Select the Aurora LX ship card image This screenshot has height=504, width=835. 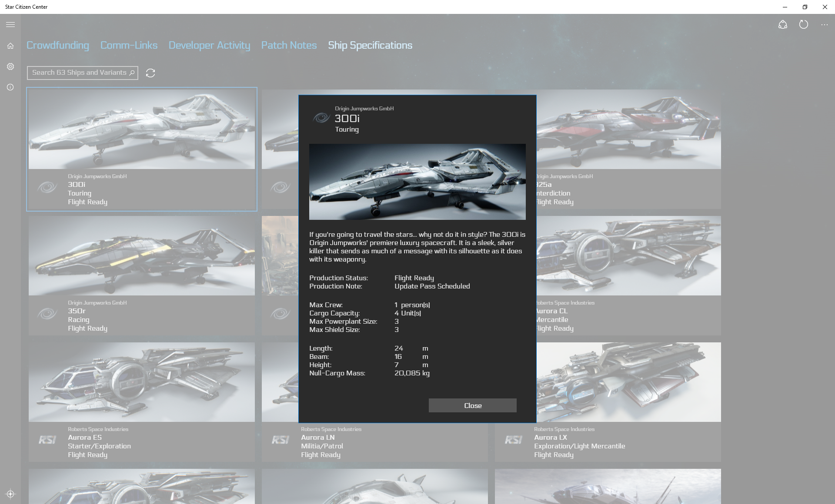click(x=629, y=382)
